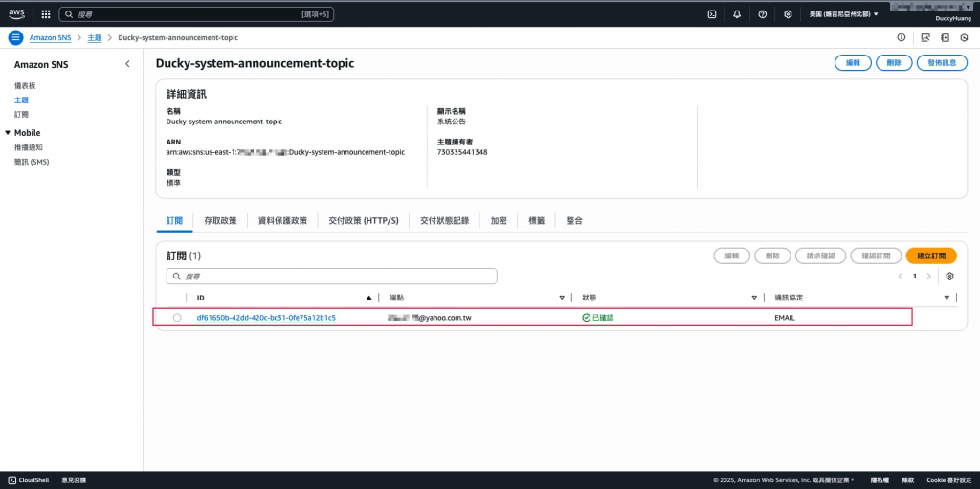Open the notifications bell
Viewport: 980px width, 489px height.
click(737, 14)
